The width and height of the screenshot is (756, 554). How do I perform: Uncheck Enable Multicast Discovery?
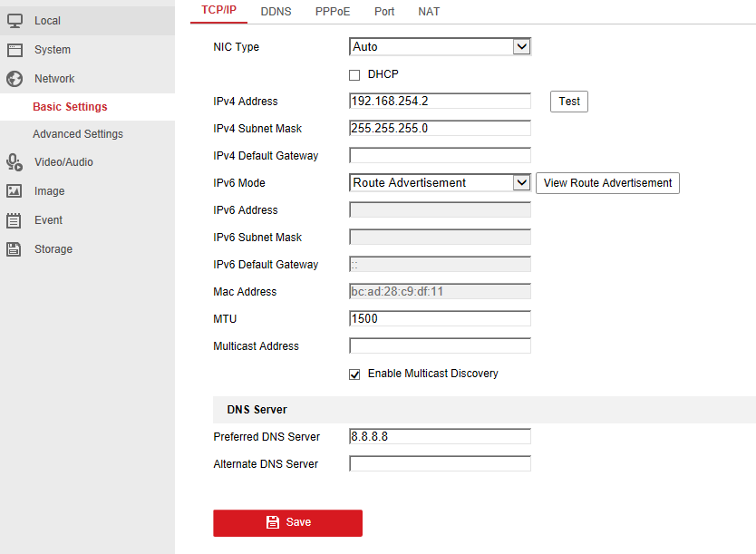[x=354, y=374]
